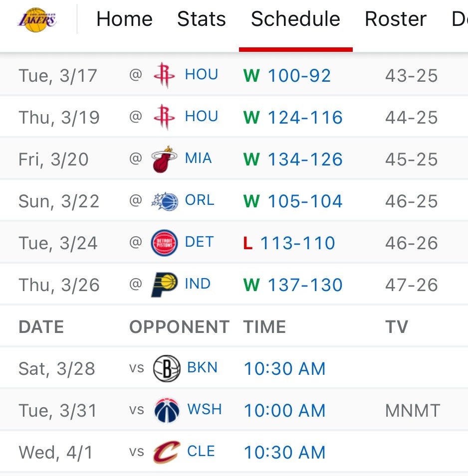Click the Lakers team logo
The height and width of the screenshot is (476, 468).
[37, 20]
